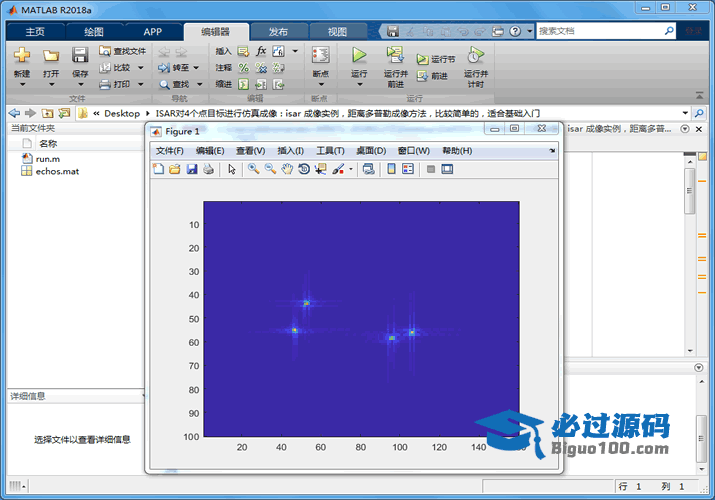Viewport: 715px width, 500px height.
Task: Click Find Files (查找文件) in ribbon
Action: click(x=123, y=51)
